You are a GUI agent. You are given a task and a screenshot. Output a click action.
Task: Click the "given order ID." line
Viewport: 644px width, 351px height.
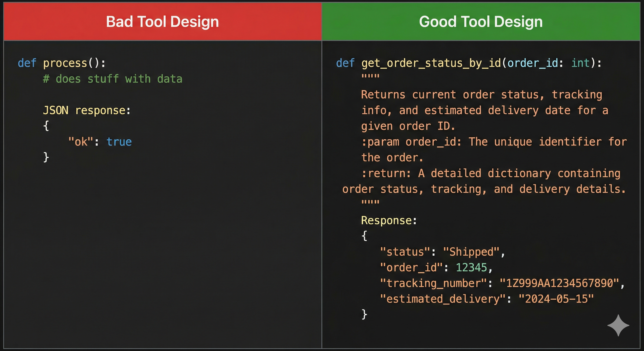408,126
